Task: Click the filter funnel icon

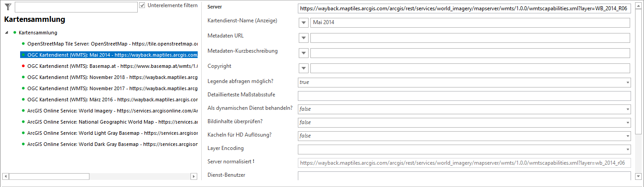Action: [x=8, y=6]
